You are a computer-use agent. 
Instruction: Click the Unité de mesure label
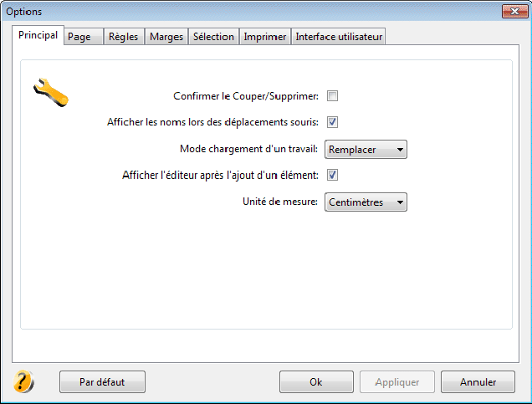pos(280,202)
